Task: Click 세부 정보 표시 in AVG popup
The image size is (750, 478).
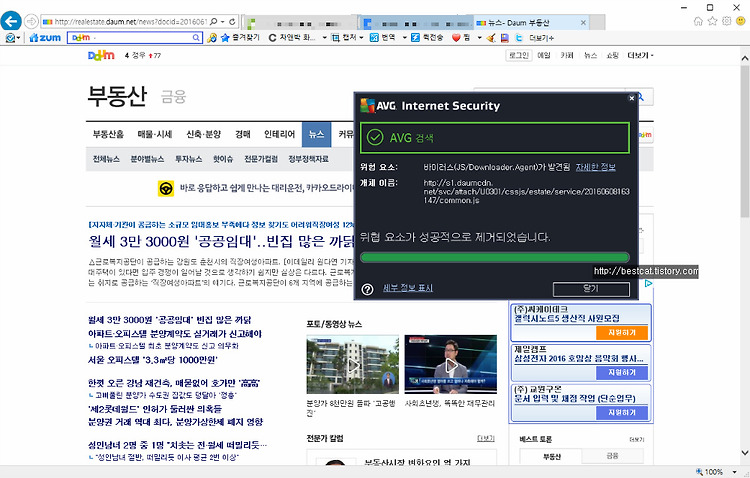Action: pos(408,288)
